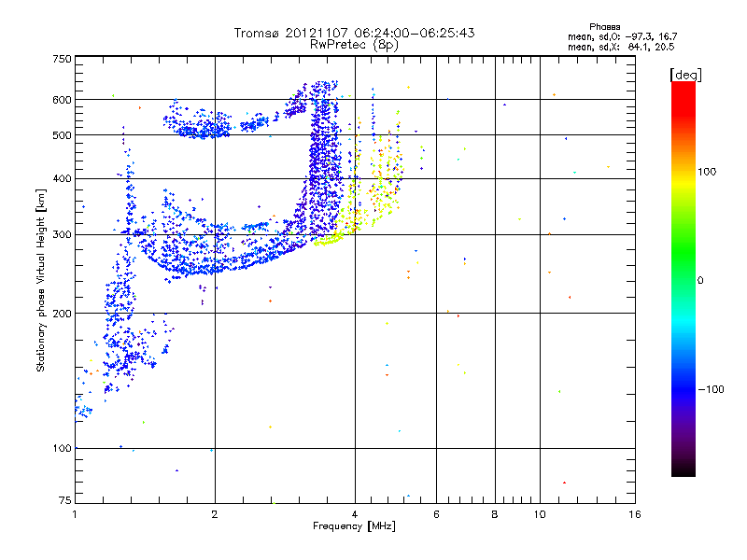
Task: Click the y-axis tick label '300'
Action: pos(63,235)
